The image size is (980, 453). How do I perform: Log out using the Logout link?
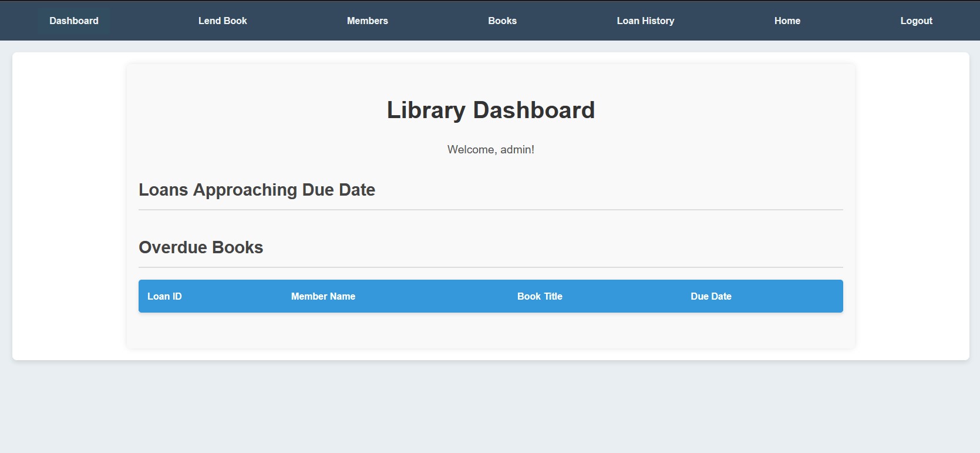917,21
